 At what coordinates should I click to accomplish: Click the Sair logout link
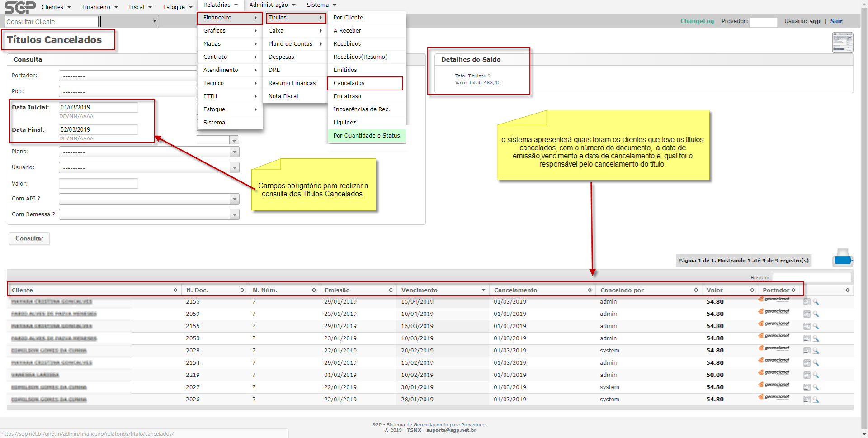(836, 21)
